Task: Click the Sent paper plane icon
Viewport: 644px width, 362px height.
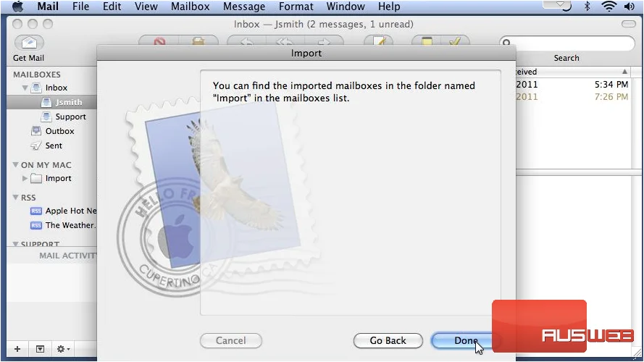Action: click(36, 146)
